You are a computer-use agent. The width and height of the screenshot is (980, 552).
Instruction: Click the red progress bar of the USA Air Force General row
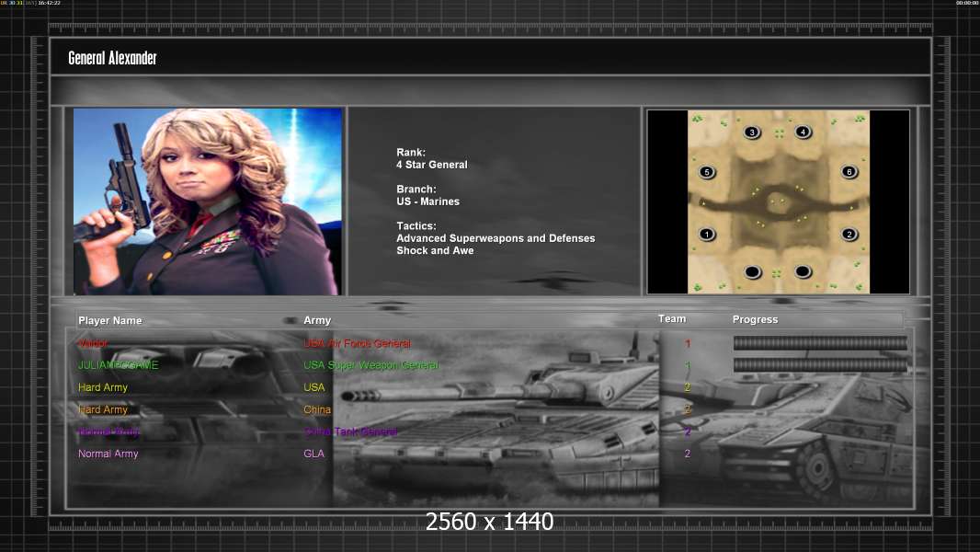tap(820, 342)
